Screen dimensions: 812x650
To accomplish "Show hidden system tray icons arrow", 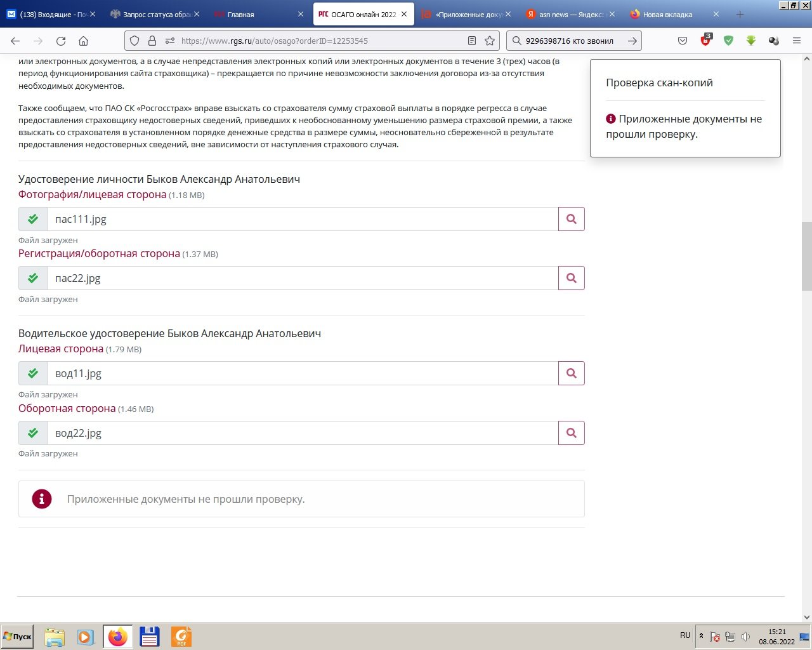I will point(701,635).
